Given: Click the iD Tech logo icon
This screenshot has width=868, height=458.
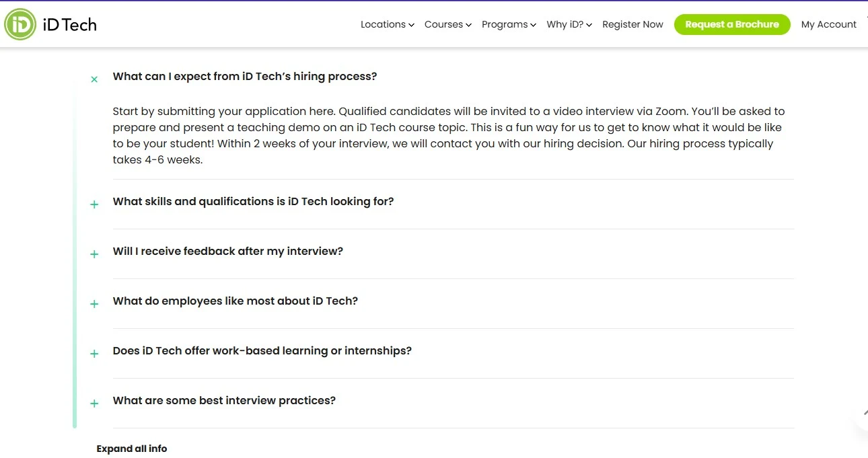Looking at the screenshot, I should point(20,25).
